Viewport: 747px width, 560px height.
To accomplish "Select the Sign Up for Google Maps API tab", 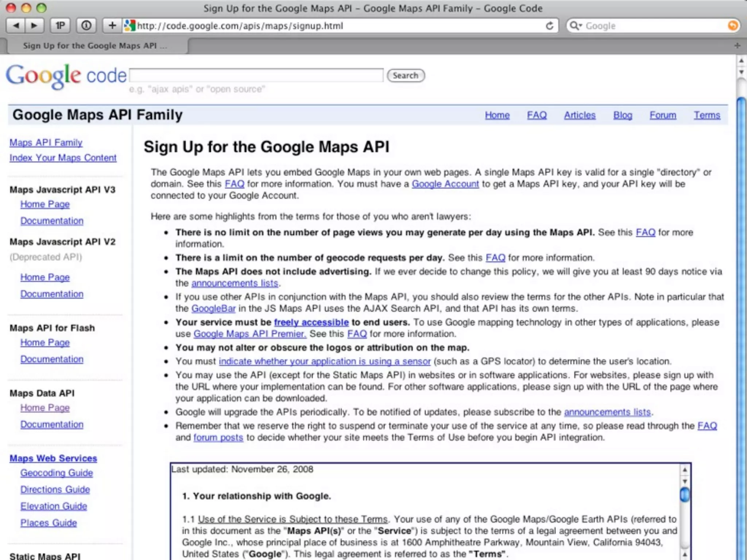I will point(95,46).
